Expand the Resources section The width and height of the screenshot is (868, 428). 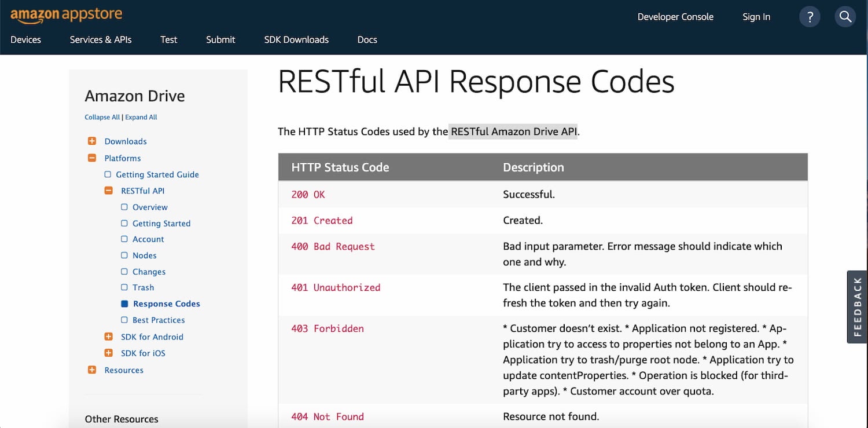pyautogui.click(x=92, y=370)
